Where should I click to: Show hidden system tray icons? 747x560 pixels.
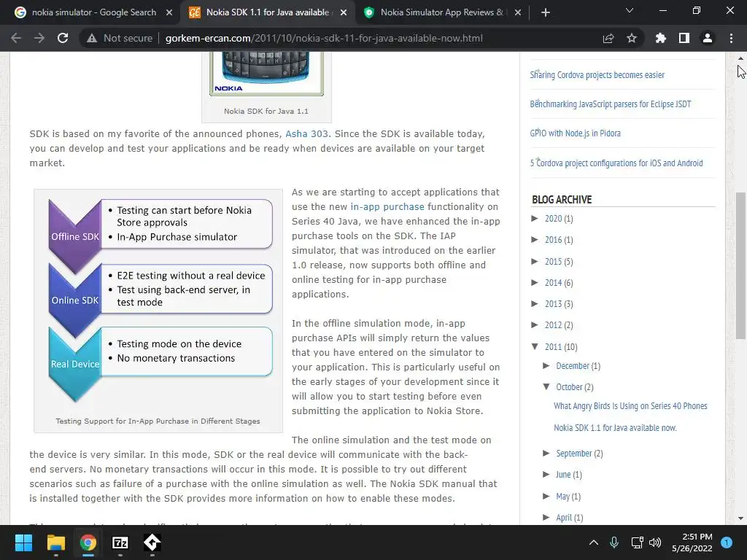594,542
